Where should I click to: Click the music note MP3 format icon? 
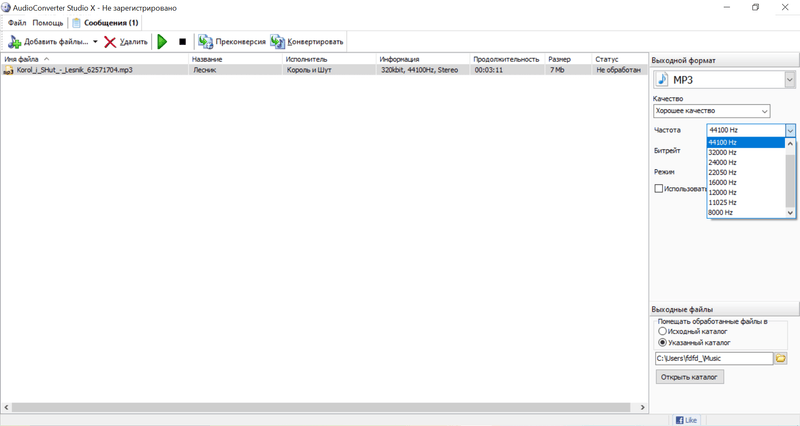[662, 80]
